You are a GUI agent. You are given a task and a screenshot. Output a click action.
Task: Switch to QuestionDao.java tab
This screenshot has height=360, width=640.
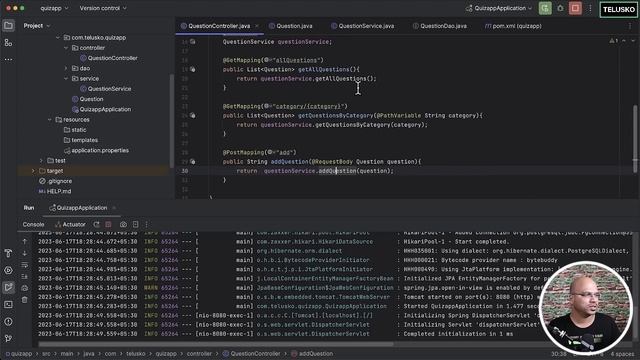(440, 26)
